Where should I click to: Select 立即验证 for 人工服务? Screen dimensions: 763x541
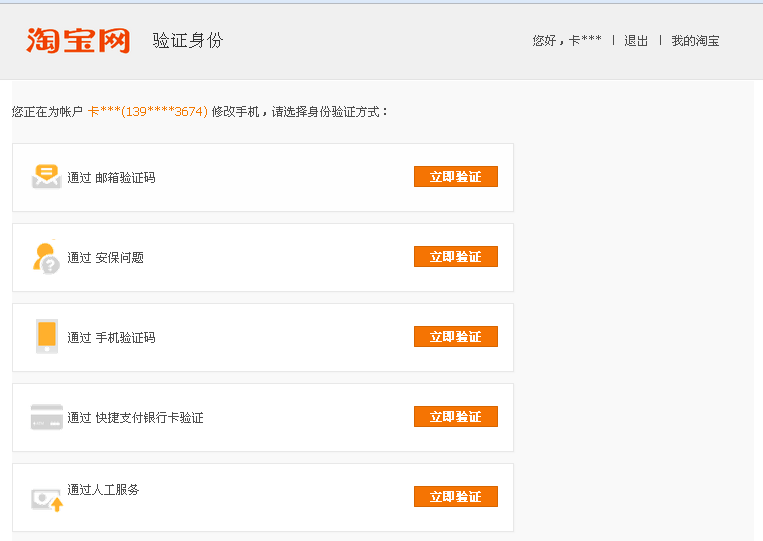455,497
